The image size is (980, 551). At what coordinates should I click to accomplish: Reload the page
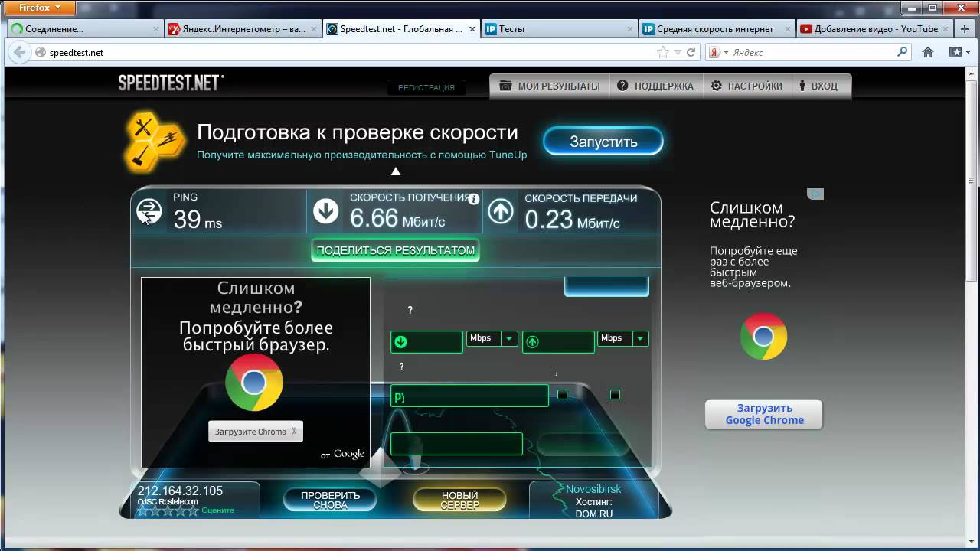click(691, 52)
